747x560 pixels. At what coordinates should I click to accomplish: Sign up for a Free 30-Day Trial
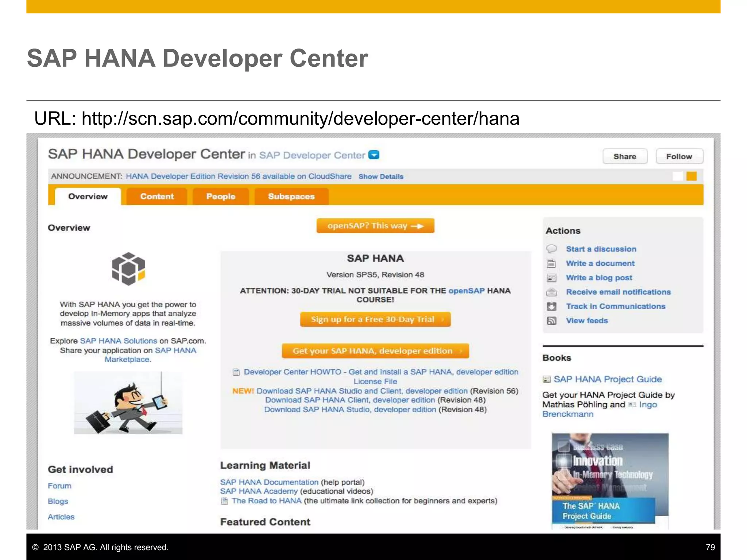pyautogui.click(x=375, y=319)
